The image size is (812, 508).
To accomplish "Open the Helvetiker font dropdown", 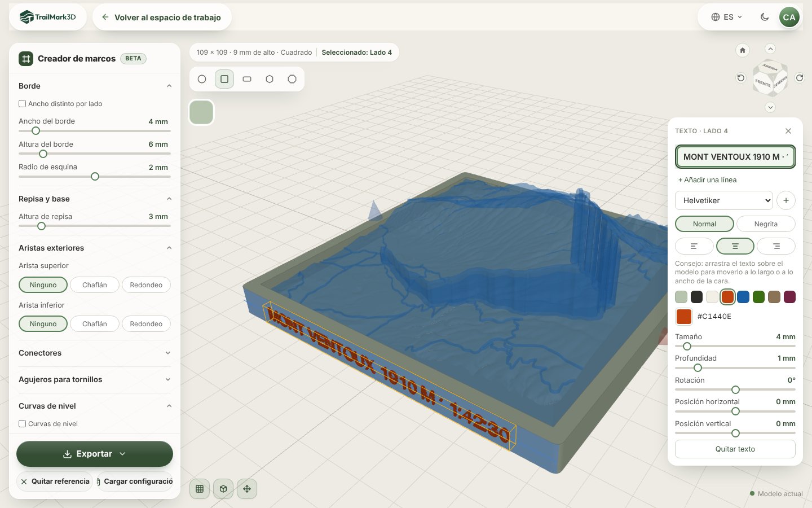I will [724, 200].
